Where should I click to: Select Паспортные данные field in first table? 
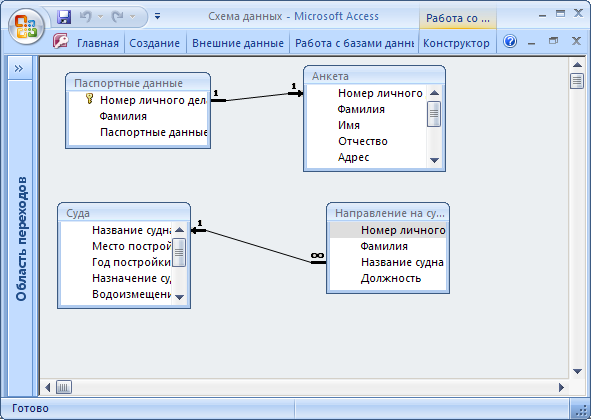154,132
